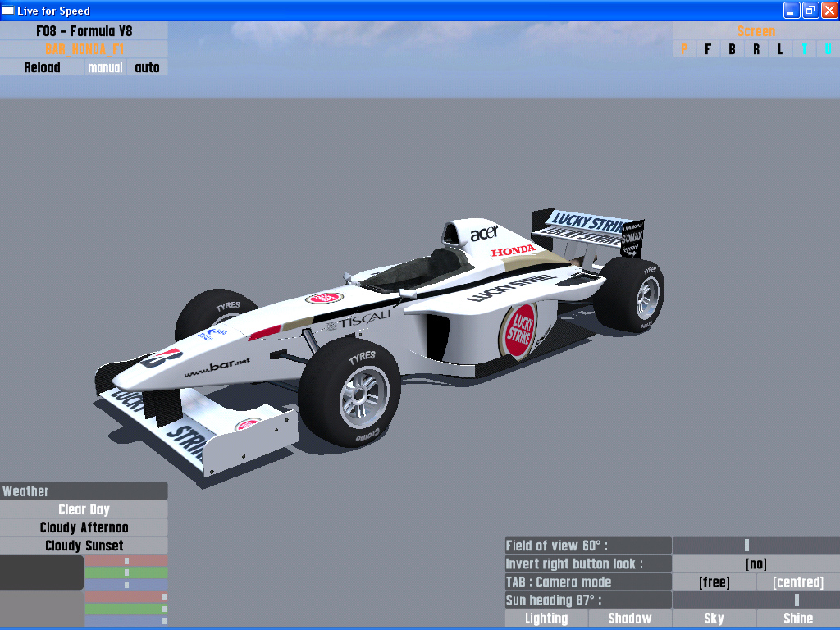The width and height of the screenshot is (840, 630).
Task: Open the Screen options header
Action: pos(756,31)
